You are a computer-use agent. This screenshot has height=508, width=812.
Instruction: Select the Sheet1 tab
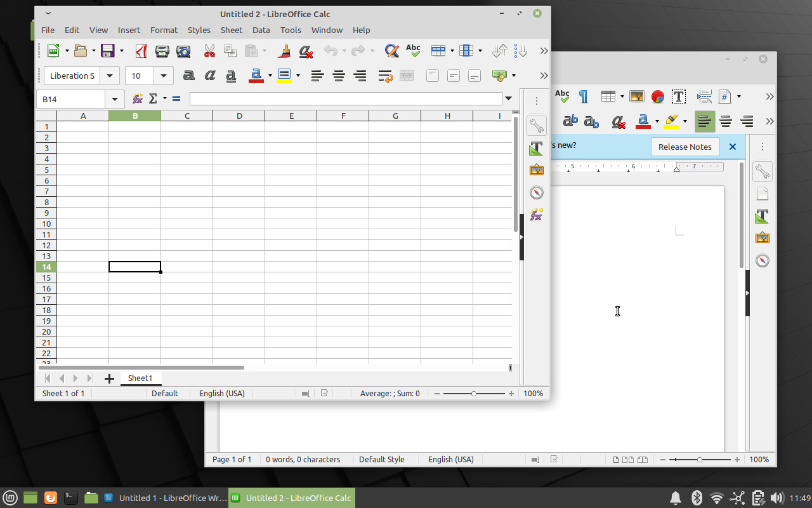(x=140, y=378)
